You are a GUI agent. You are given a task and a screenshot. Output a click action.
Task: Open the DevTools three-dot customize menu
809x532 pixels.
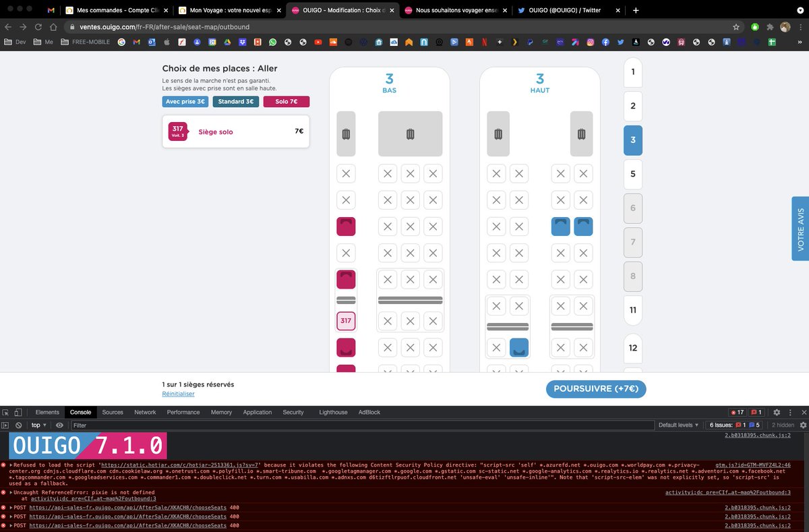tap(789, 412)
